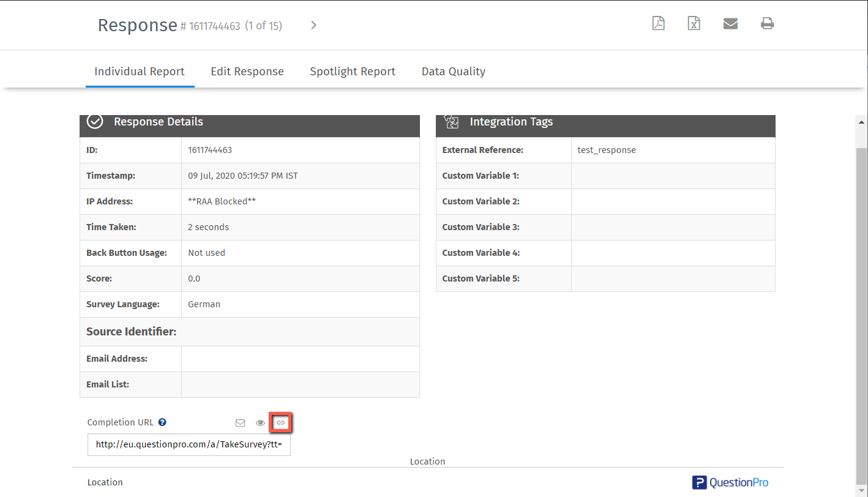Click the QuestionPro logo
Viewport: 868px width, 497px height.
click(x=730, y=482)
